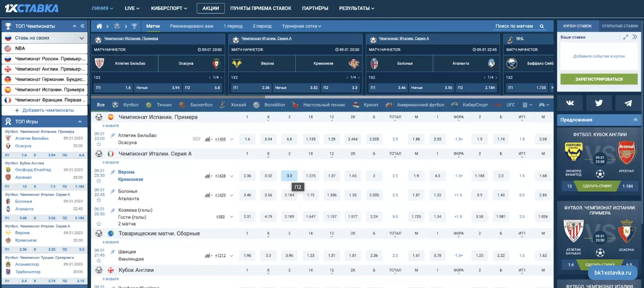Select the Футбол sport filter
This screenshot has height=288, width=644.
(x=125, y=105)
